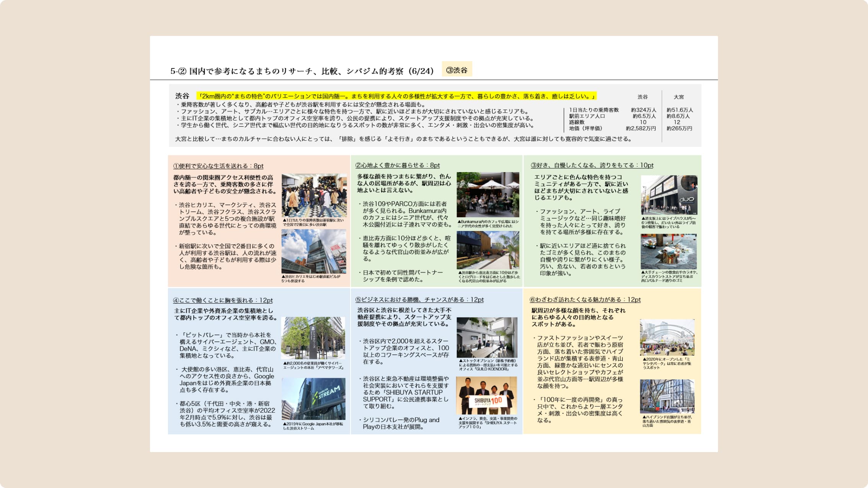This screenshot has width=868, height=488.
Task: Click heading ①便利で安心な生活を送れる:8pt
Action: [x=218, y=166]
